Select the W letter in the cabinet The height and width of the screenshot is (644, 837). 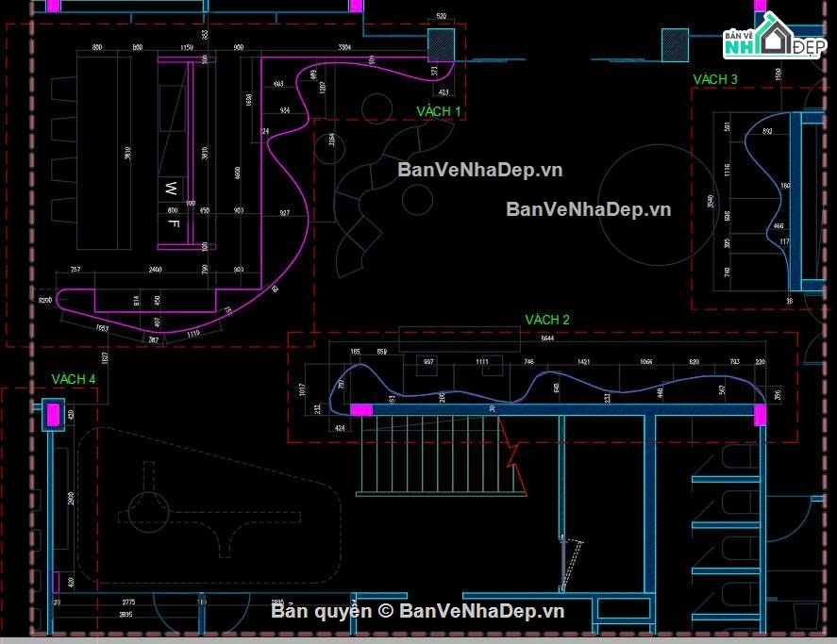click(x=171, y=189)
